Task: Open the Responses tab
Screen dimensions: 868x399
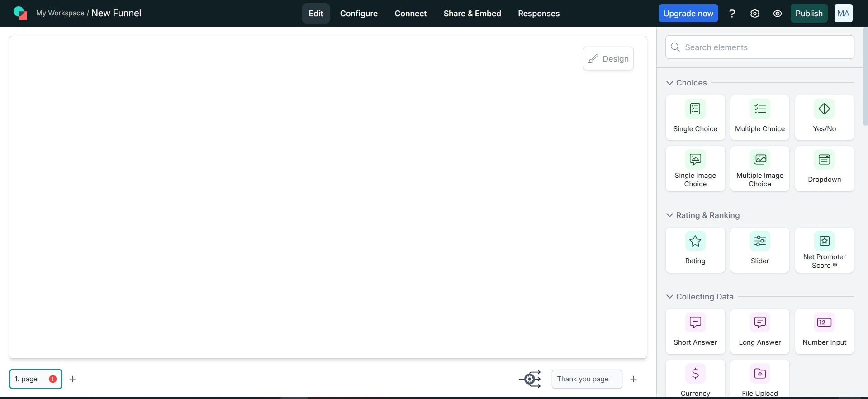Action: 539,14
